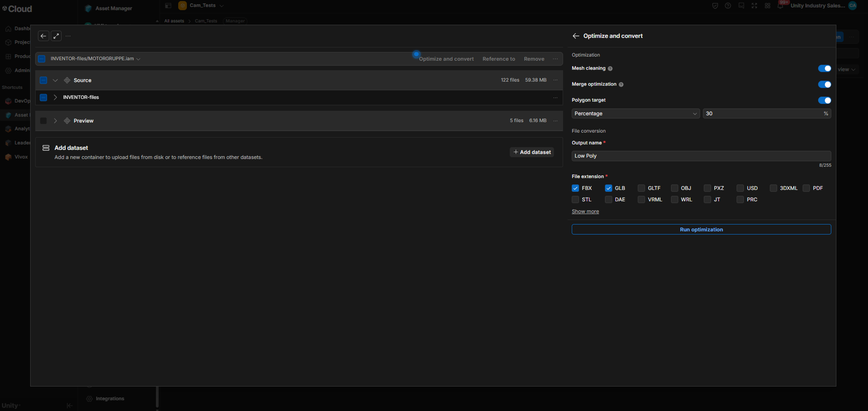Check the PDF file extension
Viewport: 868px width, 411px height.
click(806, 188)
